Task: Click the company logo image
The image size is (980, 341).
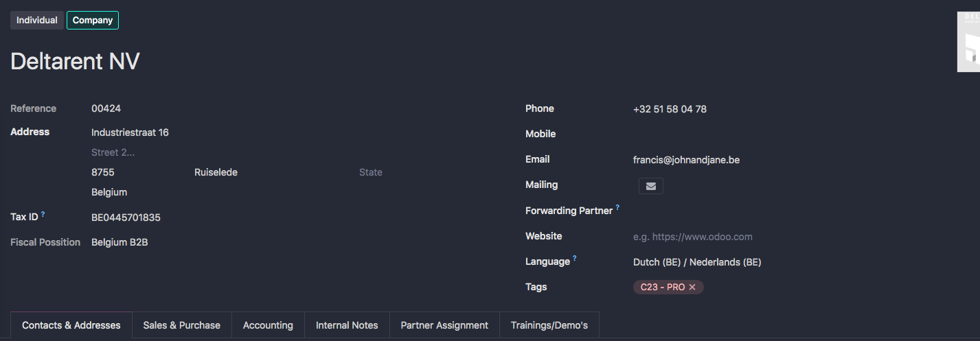Action: point(968,42)
